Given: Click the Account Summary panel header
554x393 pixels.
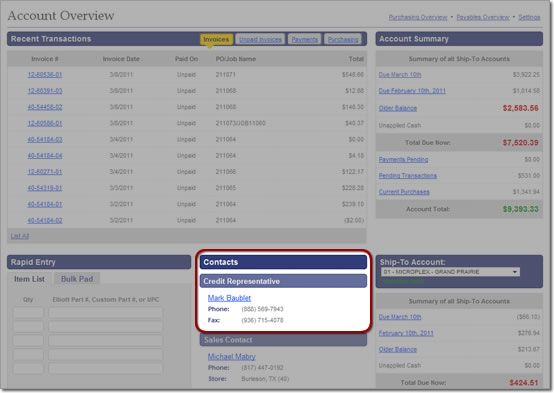Looking at the screenshot, I should point(459,39).
